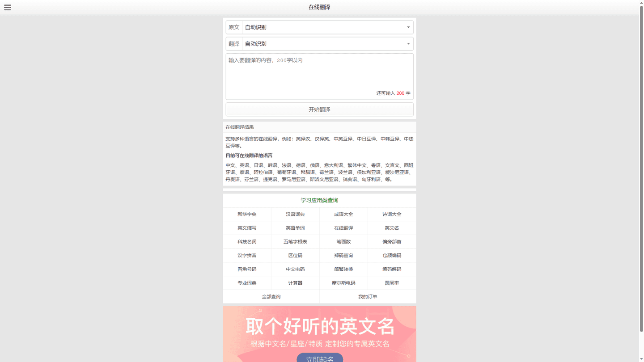
Task: Focus the translation text input area
Action: [319, 76]
